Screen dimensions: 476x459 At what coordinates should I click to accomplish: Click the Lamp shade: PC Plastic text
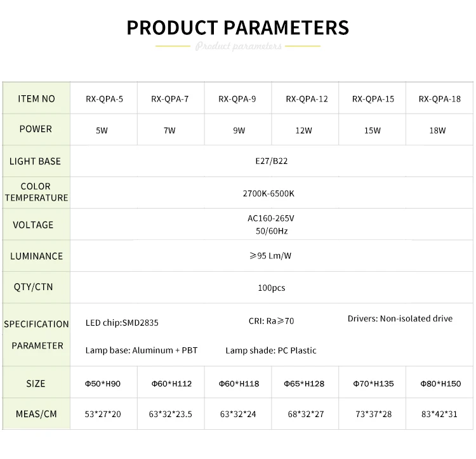click(270, 350)
